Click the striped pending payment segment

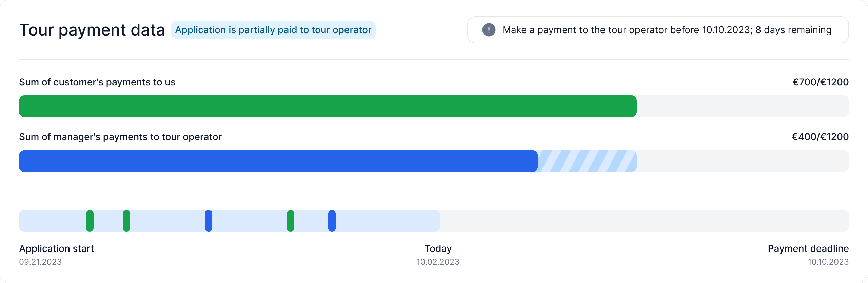pos(587,161)
